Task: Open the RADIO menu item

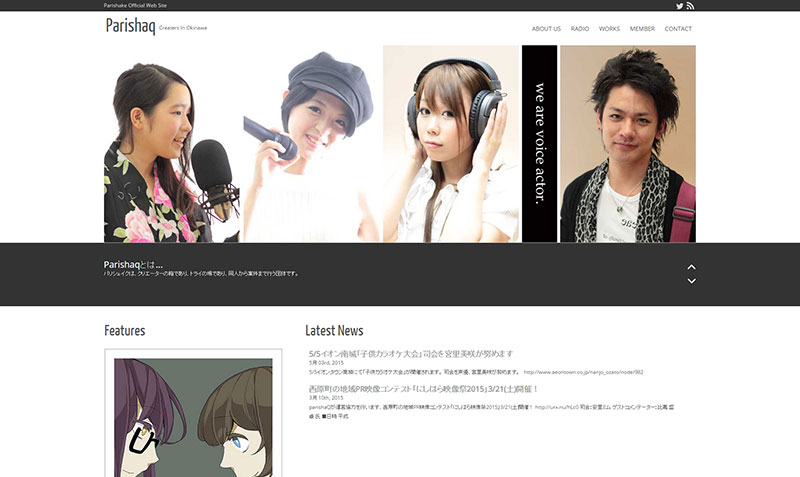Action: point(580,29)
